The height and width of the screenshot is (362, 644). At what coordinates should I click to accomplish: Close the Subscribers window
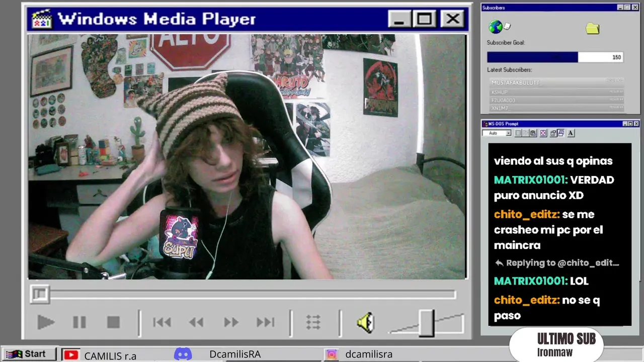pos(636,8)
